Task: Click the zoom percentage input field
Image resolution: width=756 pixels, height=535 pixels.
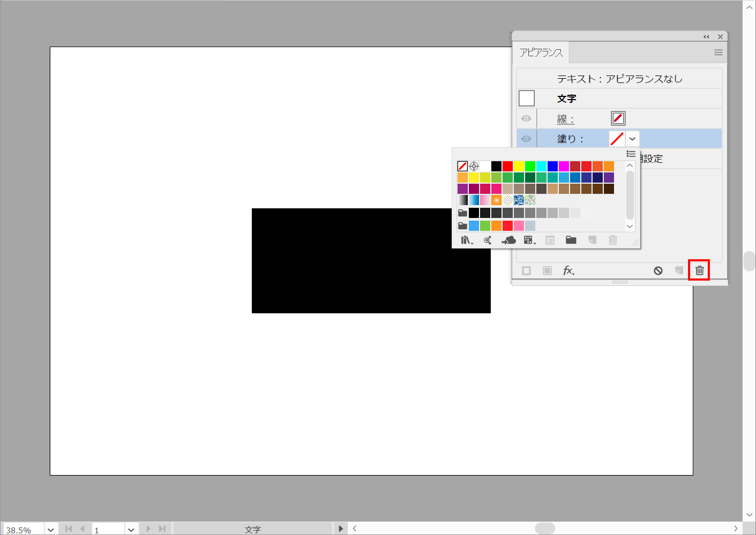Action: click(x=23, y=530)
